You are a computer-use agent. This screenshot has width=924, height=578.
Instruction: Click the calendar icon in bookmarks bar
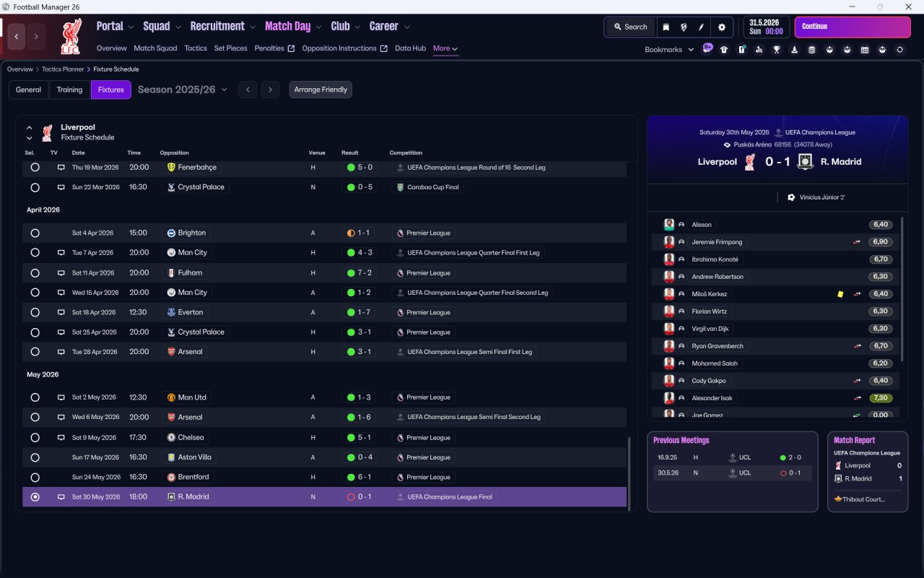coord(864,50)
